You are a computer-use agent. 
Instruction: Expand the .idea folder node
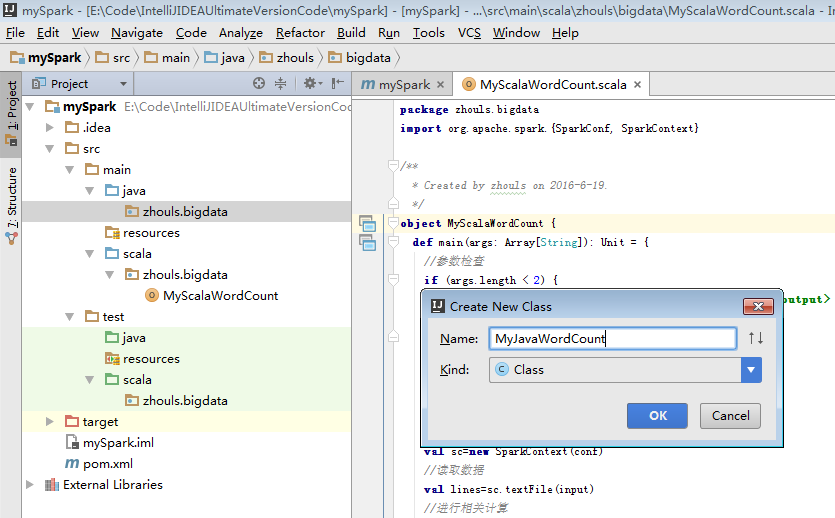[x=50, y=128]
